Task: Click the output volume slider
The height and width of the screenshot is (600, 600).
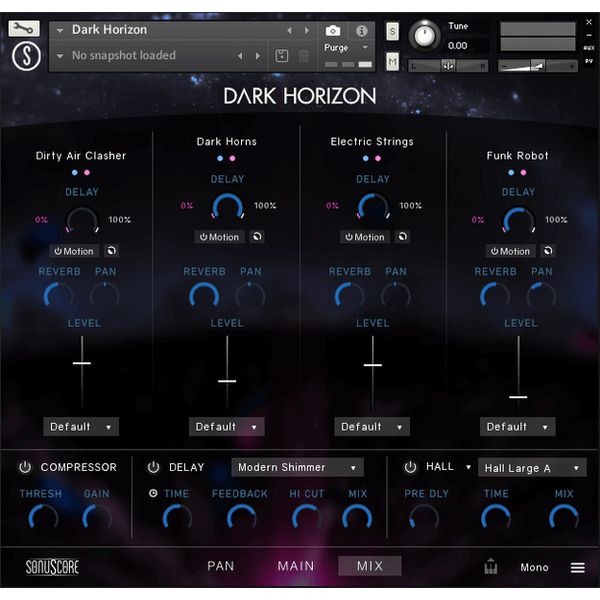Action: click(538, 66)
